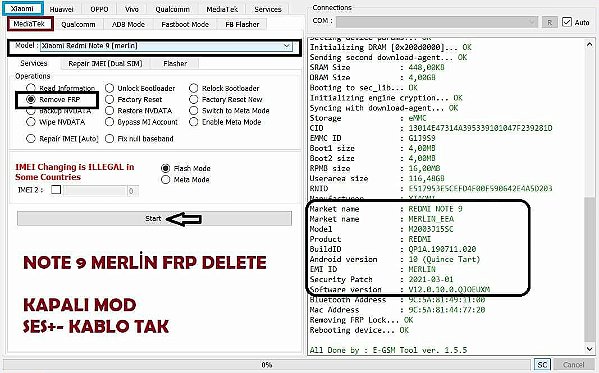Select Remove FRP operation
The height and width of the screenshot is (373, 599).
(x=53, y=100)
